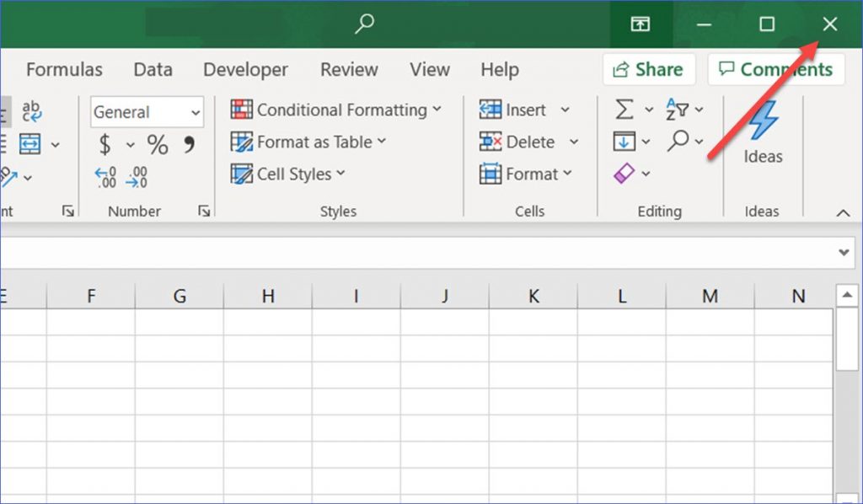Apply comma style format
Screen dimensions: 863x504
[189, 145]
